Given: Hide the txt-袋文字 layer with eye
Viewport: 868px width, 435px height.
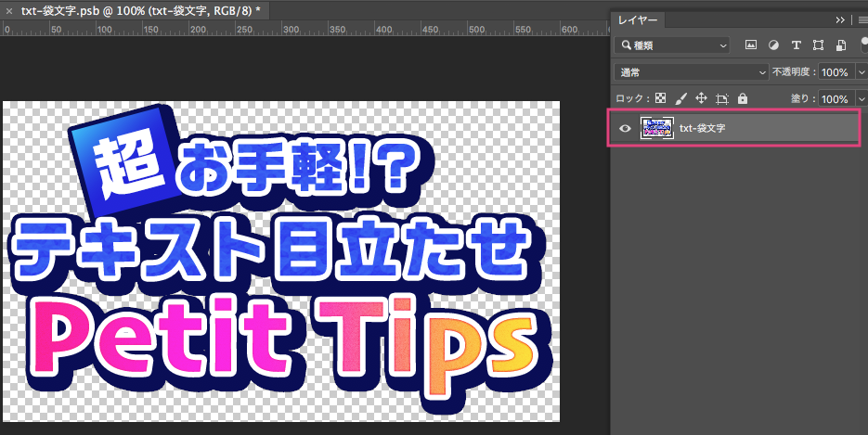Looking at the screenshot, I should (625, 128).
